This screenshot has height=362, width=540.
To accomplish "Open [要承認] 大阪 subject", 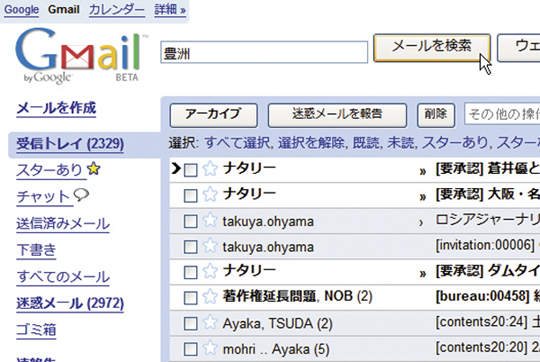I will click(x=488, y=195).
